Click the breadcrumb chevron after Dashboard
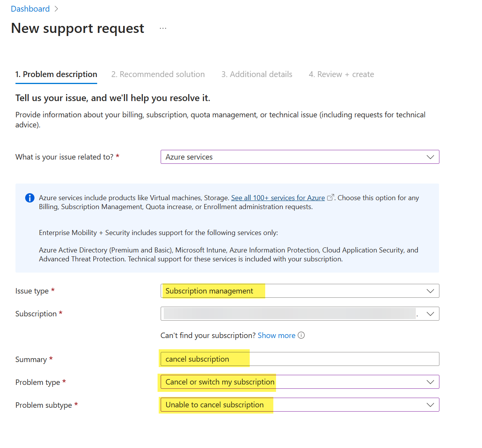Image resolution: width=482 pixels, height=448 pixels. (56, 9)
